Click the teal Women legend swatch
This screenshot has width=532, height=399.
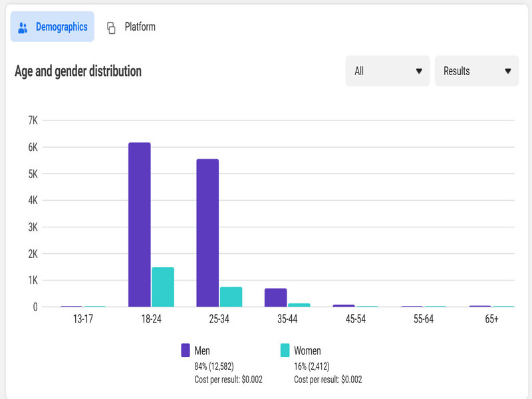point(285,350)
